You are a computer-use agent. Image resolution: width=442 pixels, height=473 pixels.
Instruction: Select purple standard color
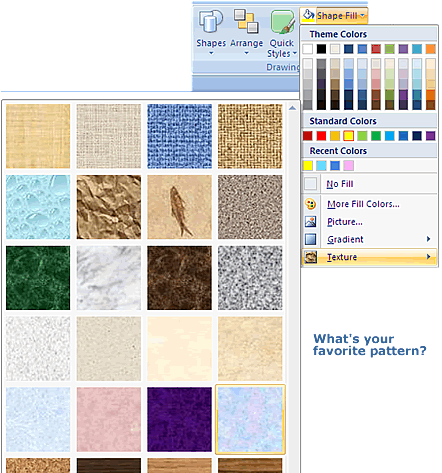[x=430, y=136]
